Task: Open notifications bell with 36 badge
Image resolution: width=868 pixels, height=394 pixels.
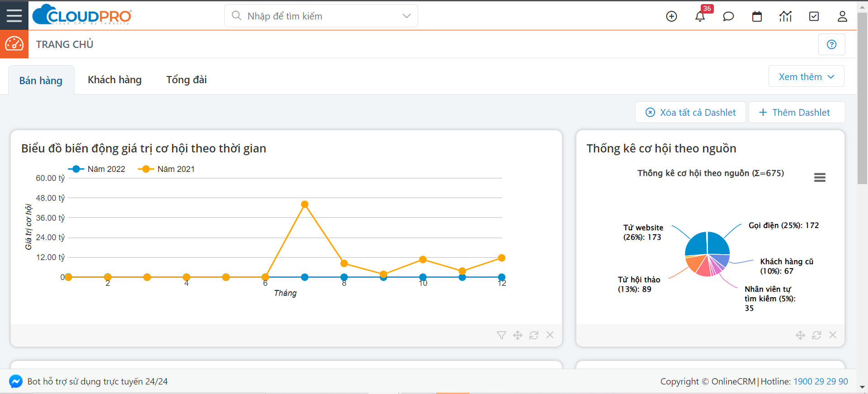Action: coord(700,16)
